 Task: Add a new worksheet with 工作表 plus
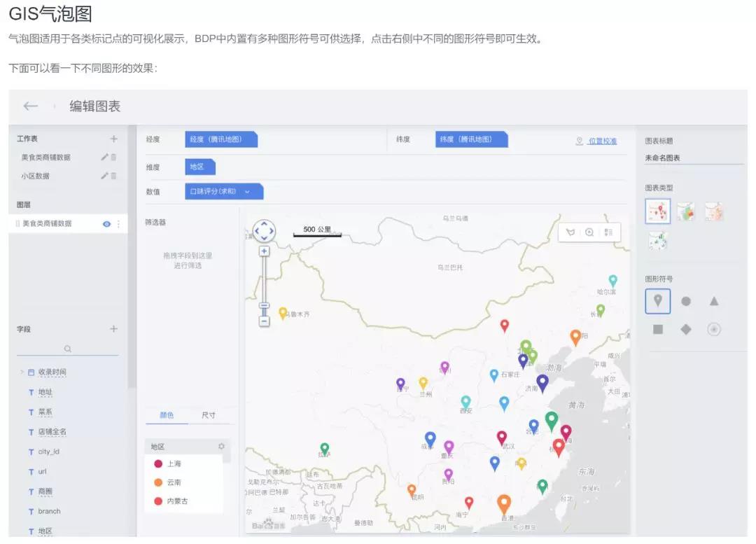point(114,139)
